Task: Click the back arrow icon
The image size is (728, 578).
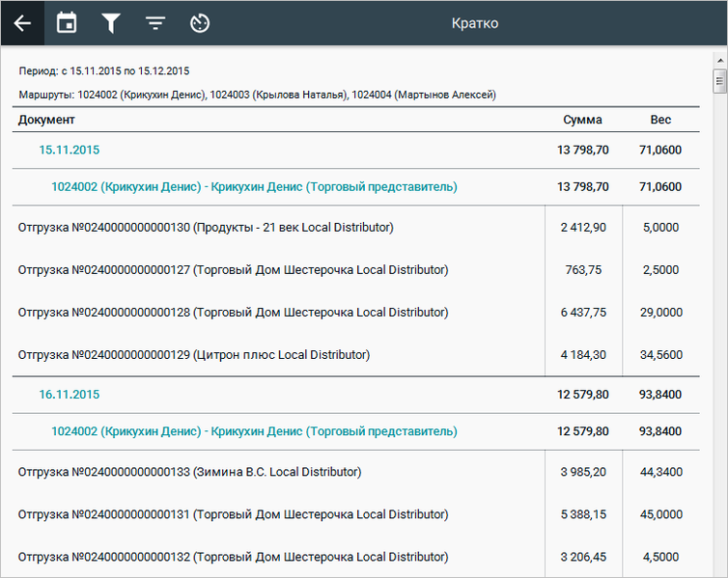Action: point(22,23)
